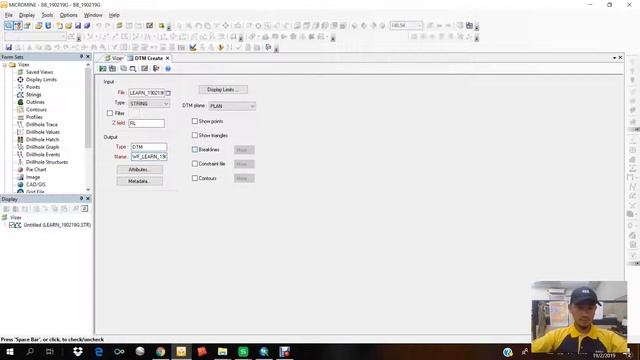Click the form sets icon in the DTM Create toolbar
The height and width of the screenshot is (360, 640).
(x=144, y=69)
